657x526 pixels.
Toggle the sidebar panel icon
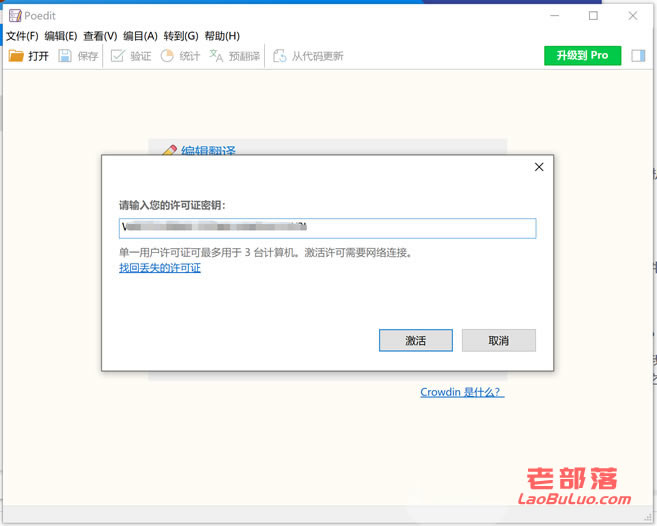pos(638,56)
